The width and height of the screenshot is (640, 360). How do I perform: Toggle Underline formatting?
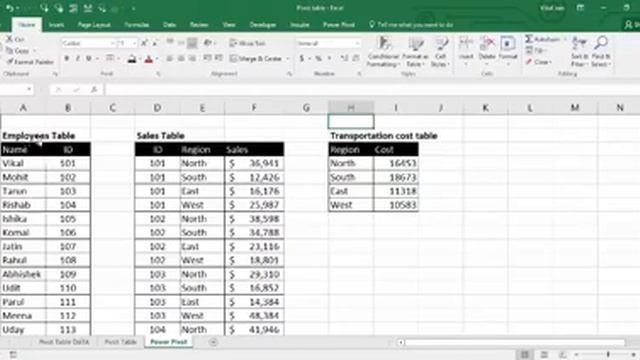(89, 59)
